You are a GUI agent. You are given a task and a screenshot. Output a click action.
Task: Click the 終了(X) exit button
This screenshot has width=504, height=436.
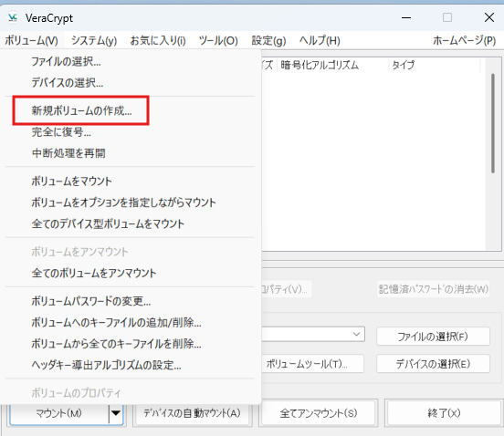(x=444, y=413)
